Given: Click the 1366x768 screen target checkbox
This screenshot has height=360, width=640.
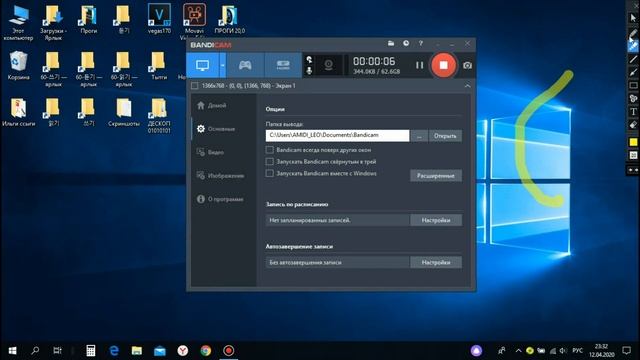Looking at the screenshot, I should (x=195, y=86).
